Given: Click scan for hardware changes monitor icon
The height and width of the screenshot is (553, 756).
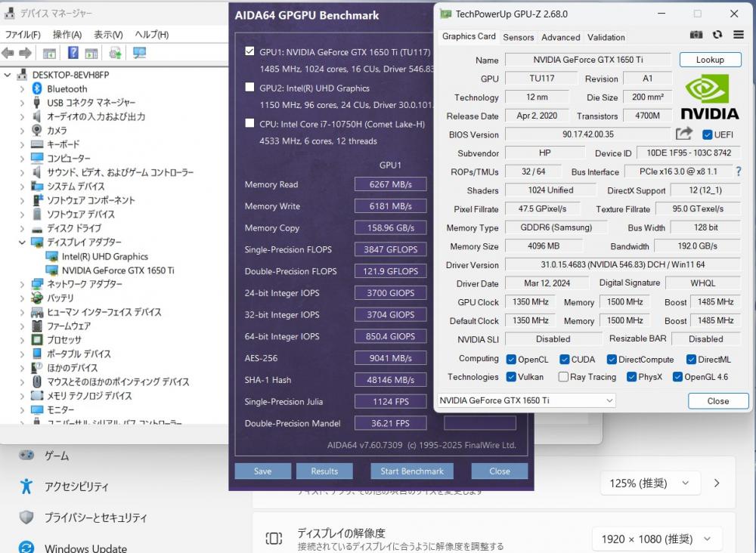Looking at the screenshot, I should [x=140, y=53].
